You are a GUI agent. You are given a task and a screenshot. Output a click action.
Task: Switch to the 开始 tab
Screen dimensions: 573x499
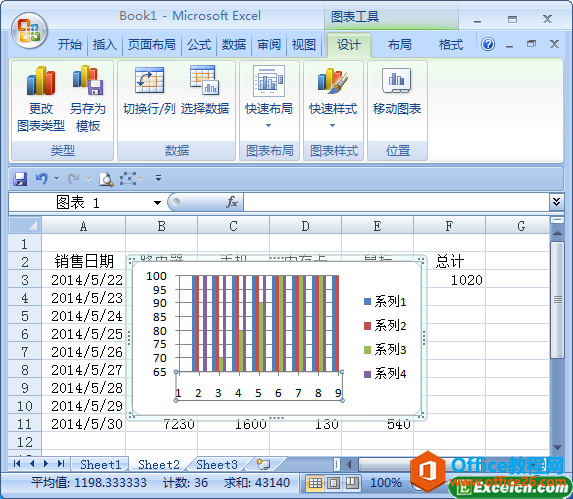(69, 45)
